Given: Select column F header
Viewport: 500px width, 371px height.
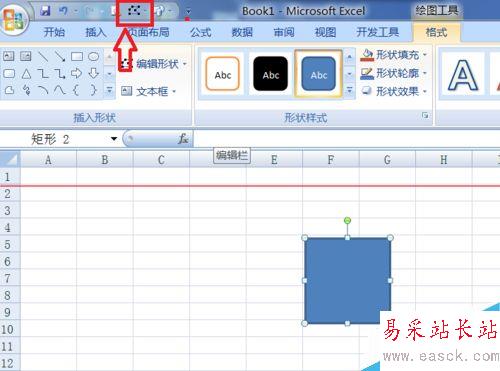Looking at the screenshot, I should [331, 160].
